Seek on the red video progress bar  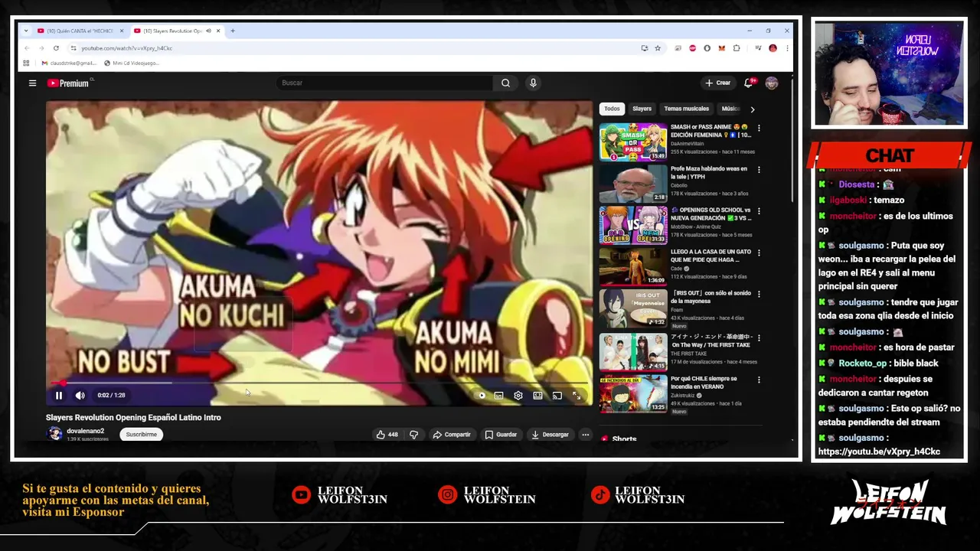click(318, 383)
